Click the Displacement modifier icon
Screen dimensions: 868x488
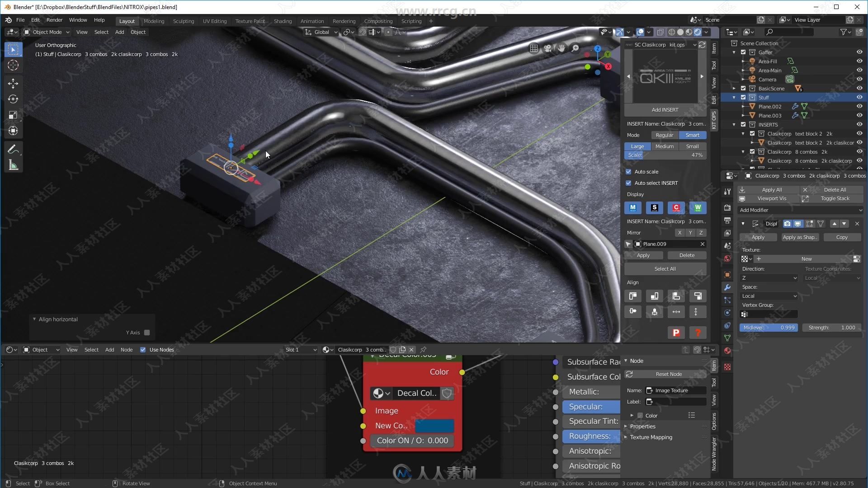click(x=755, y=224)
